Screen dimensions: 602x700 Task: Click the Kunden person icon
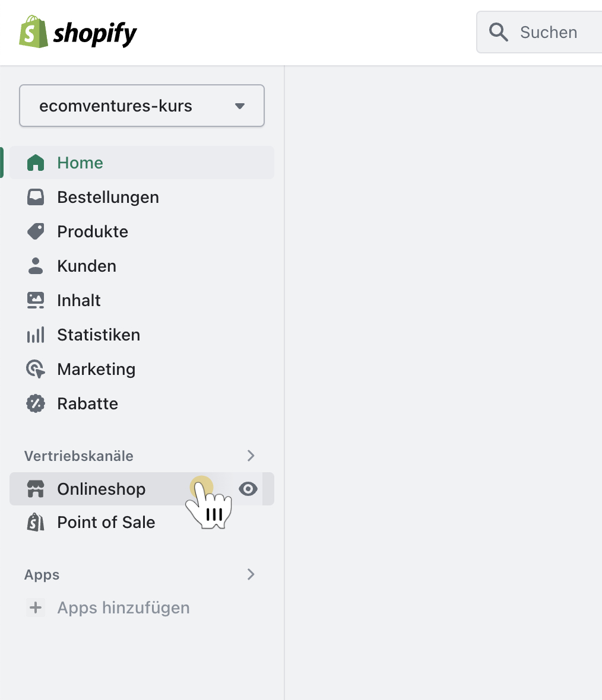[36, 266]
